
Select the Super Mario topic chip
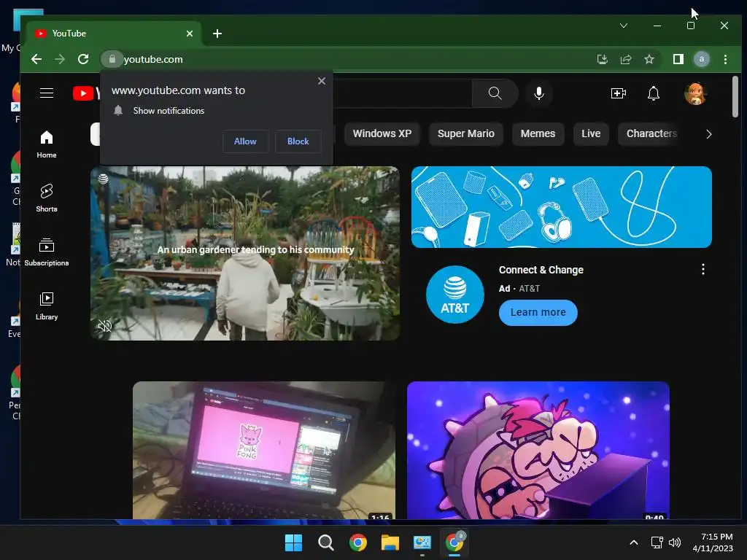466,134
